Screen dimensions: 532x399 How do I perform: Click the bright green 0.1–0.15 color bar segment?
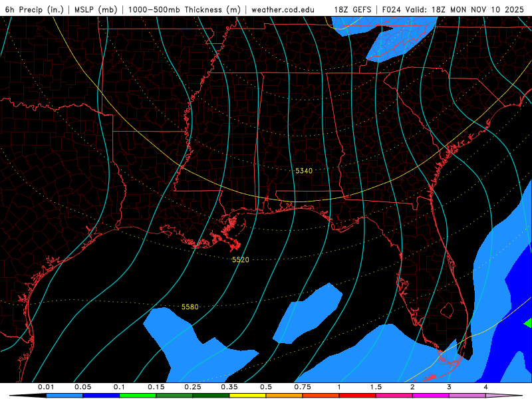pos(138,396)
